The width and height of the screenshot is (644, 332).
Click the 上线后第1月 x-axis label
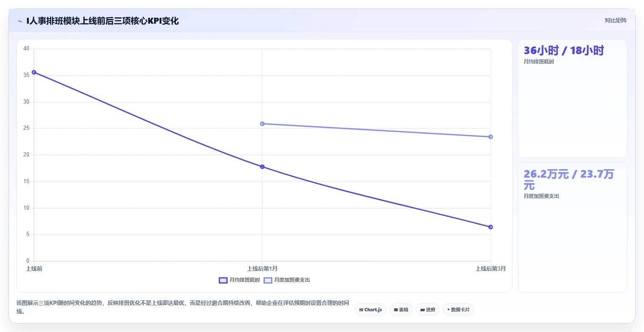[262, 269]
